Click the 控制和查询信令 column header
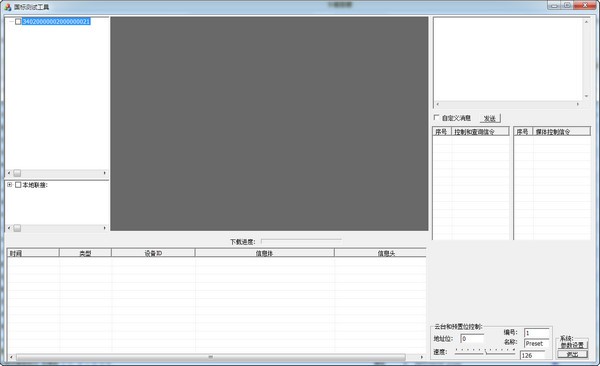This screenshot has height=366, width=600. (481, 132)
